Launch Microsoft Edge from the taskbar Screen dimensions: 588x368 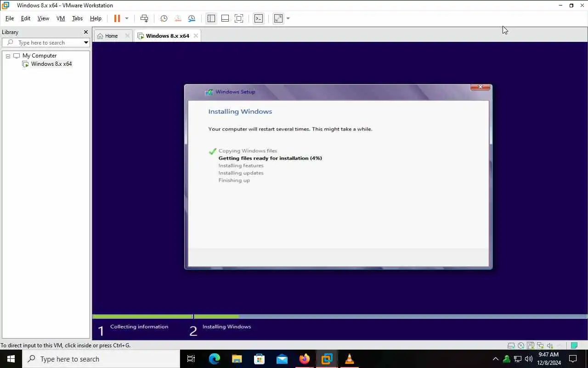click(x=215, y=359)
